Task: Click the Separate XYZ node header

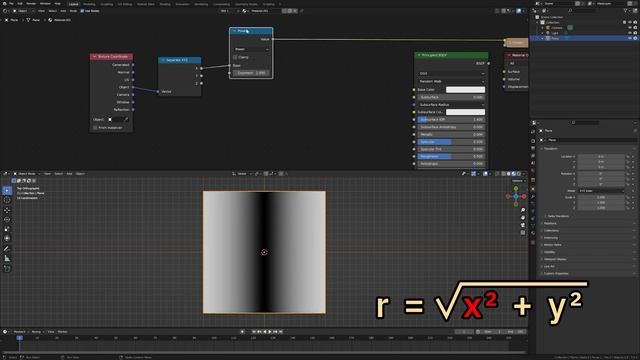Action: click(x=180, y=60)
